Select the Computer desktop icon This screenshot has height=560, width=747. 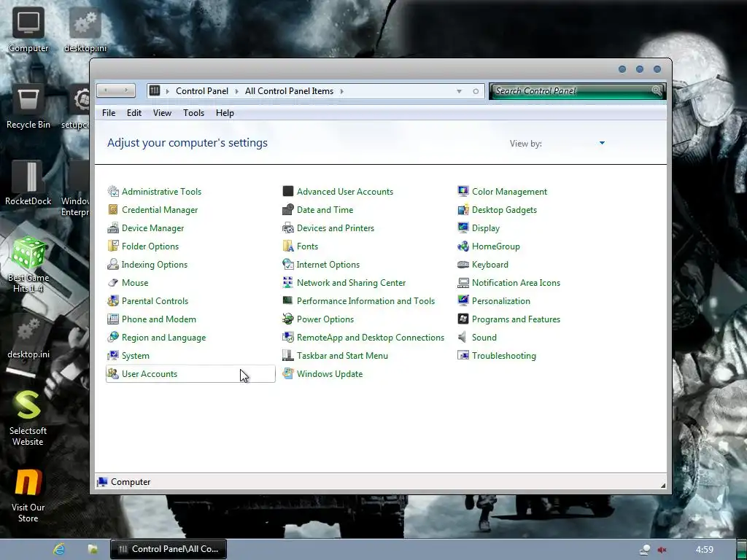point(28,29)
